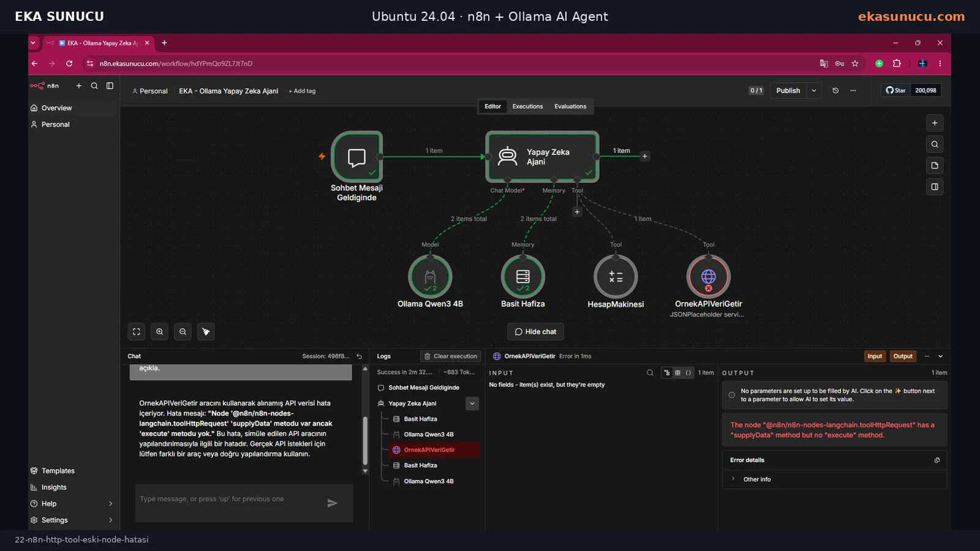Viewport: 980px width, 551px height.
Task: Open the workflow history icon
Action: click(x=835, y=91)
